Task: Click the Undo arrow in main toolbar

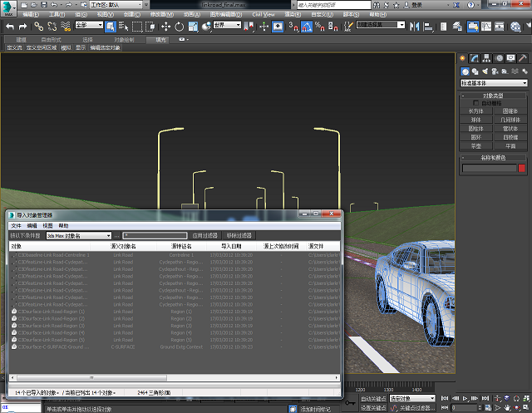Action: click(x=10, y=27)
